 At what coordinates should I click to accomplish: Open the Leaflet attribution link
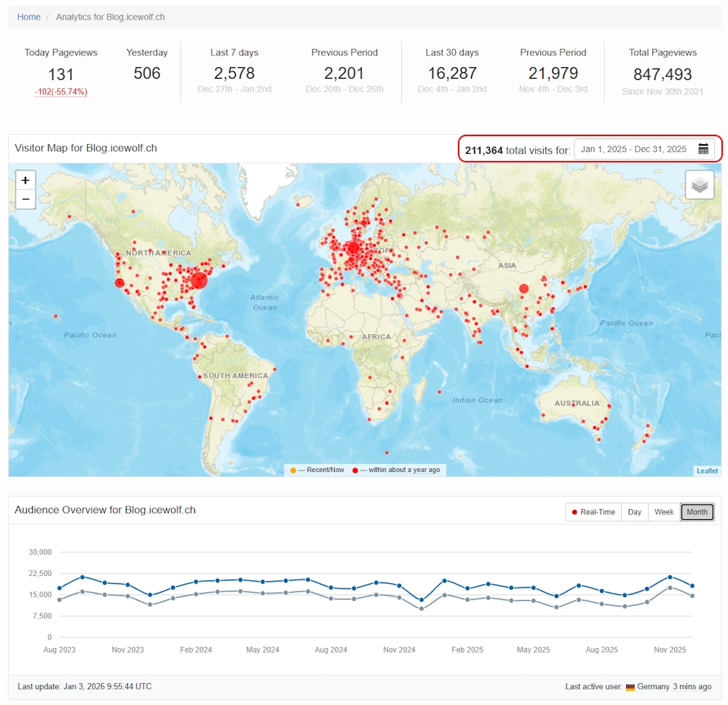[707, 471]
